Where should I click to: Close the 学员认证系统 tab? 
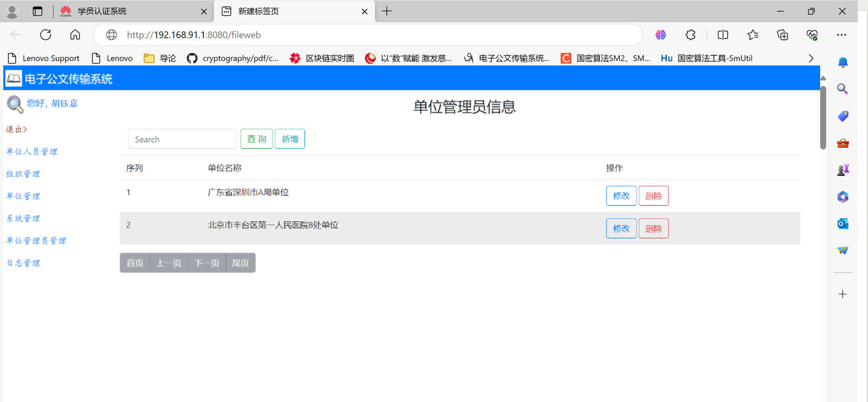(x=204, y=12)
